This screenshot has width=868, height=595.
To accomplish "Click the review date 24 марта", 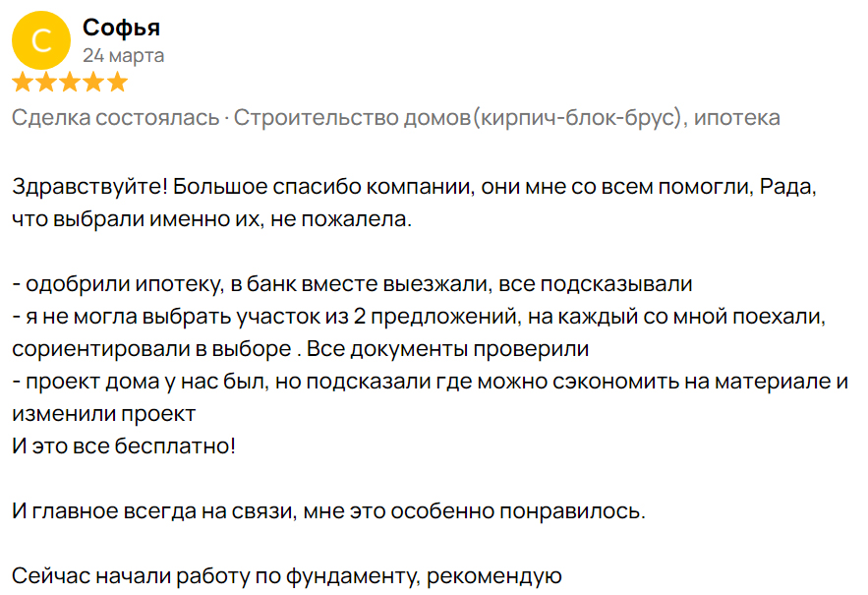I will click(123, 55).
